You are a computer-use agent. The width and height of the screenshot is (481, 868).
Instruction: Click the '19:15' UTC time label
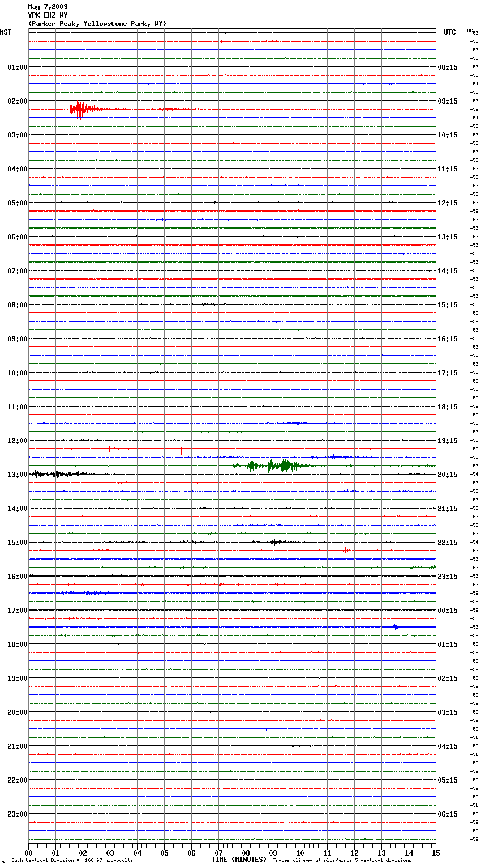[x=448, y=440]
